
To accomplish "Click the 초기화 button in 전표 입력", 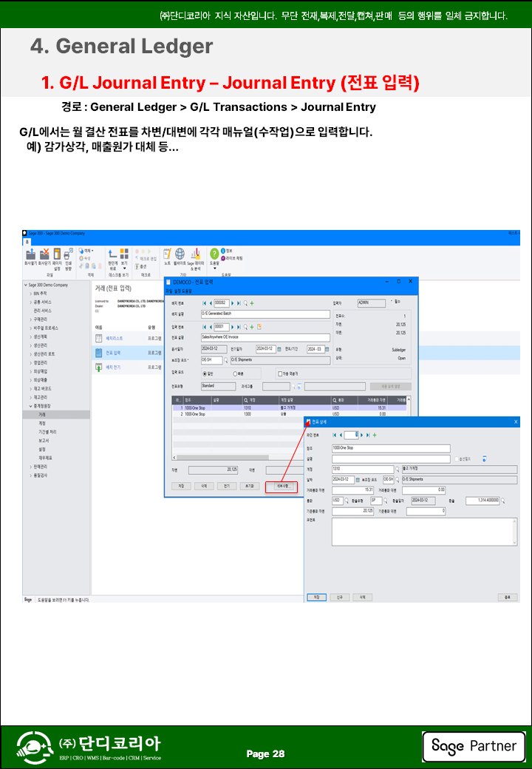I will (249, 486).
